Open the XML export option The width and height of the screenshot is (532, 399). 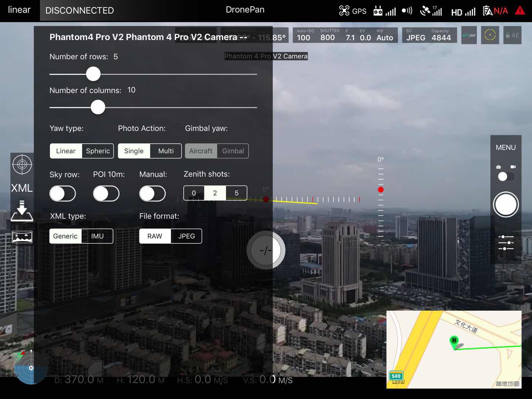coord(22,188)
